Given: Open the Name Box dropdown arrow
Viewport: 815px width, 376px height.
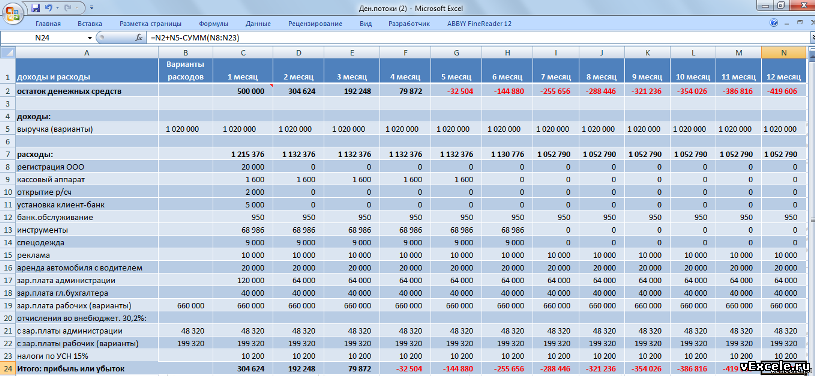Looking at the screenshot, I should (x=90, y=38).
